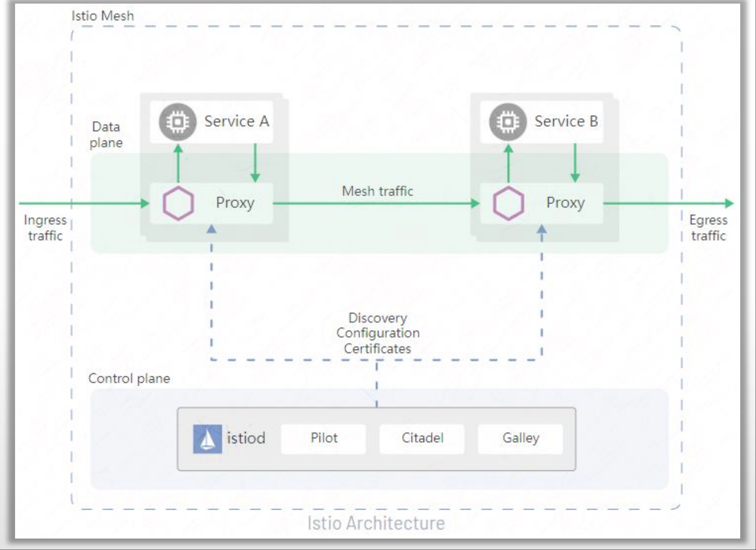Screen dimensions: 756x550
Task: Click the hexagon icon beside Service B's Proxy
Action: pyautogui.click(x=508, y=203)
